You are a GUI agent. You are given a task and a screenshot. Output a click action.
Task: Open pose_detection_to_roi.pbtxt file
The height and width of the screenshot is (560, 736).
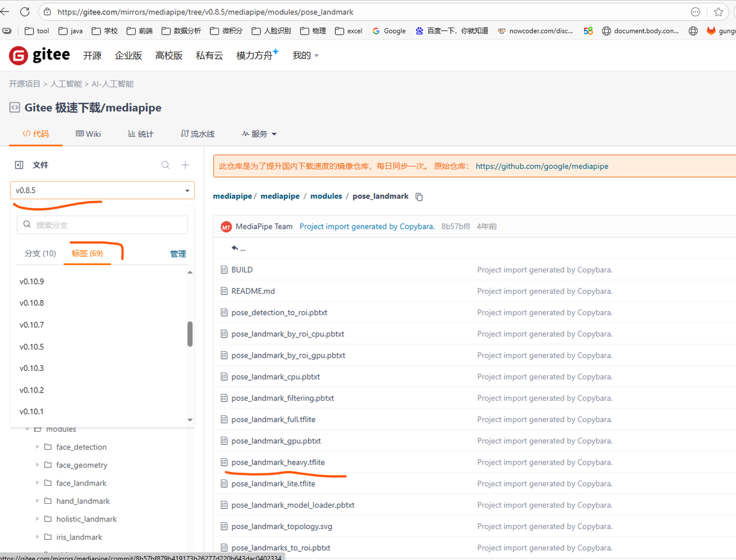pos(279,313)
